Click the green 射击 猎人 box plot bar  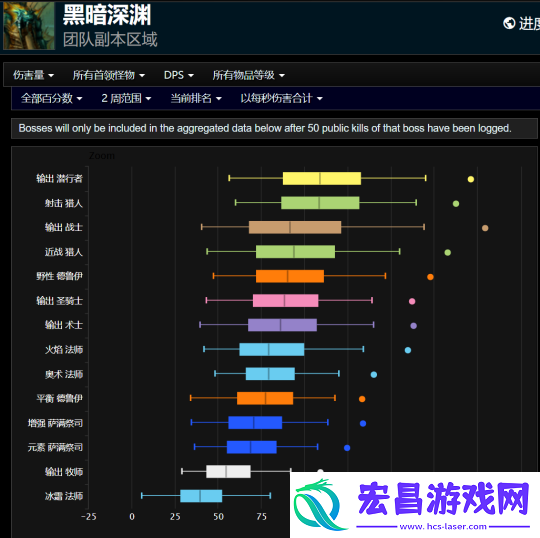[x=320, y=203]
